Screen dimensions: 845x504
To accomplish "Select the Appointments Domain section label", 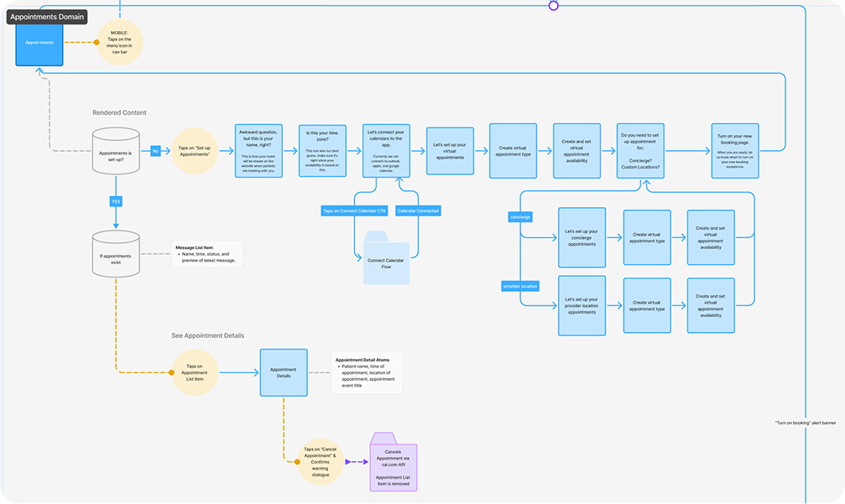I will click(47, 17).
